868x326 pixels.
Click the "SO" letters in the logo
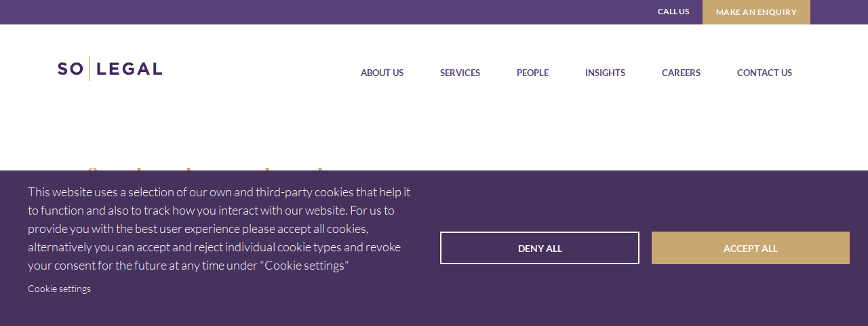pyautogui.click(x=70, y=69)
